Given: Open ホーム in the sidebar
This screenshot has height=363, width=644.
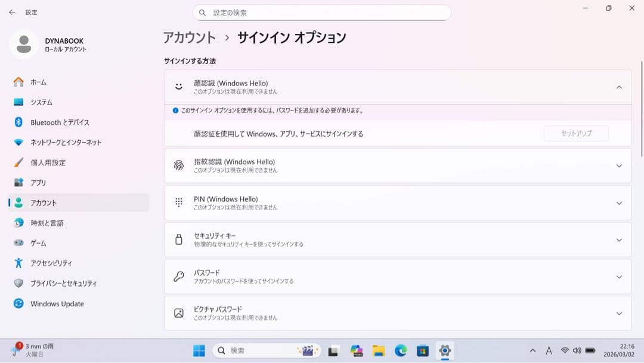Looking at the screenshot, I should coord(79,82).
